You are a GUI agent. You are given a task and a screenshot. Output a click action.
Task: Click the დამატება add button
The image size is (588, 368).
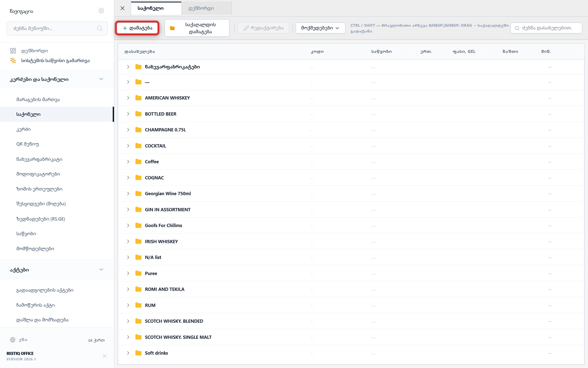pos(137,28)
